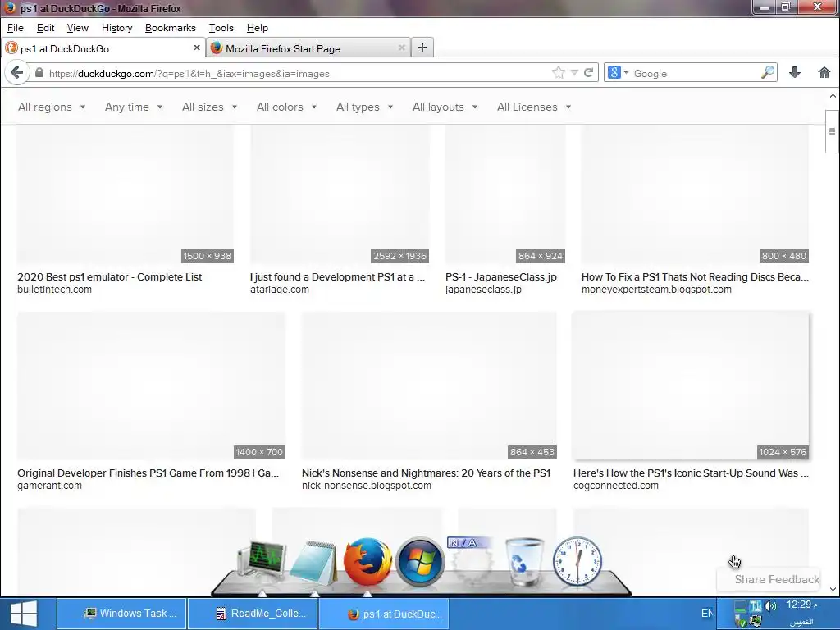Open Original Developer Finishes PS1 Game result
Viewport: 840px width, 630px height.
point(148,473)
